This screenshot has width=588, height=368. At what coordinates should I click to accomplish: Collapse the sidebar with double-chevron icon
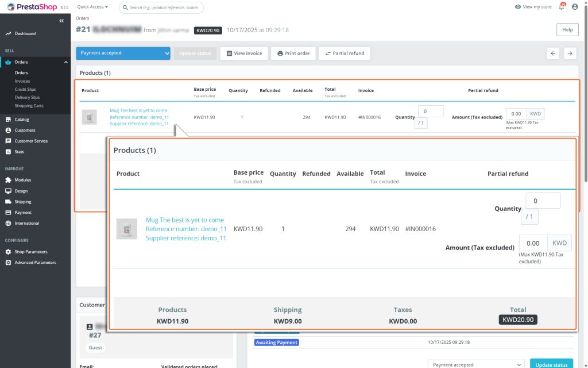[x=61, y=21]
